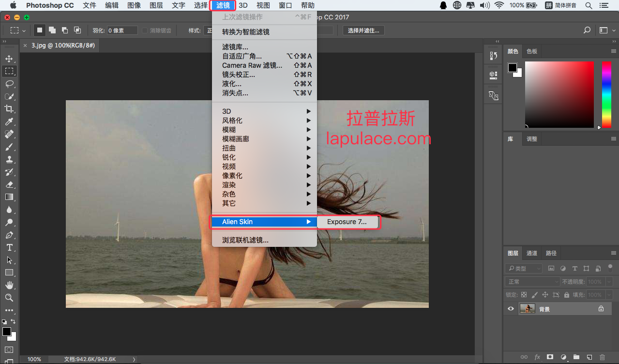Hide the 背景 layer with eye icon
This screenshot has width=619, height=364.
tap(511, 309)
